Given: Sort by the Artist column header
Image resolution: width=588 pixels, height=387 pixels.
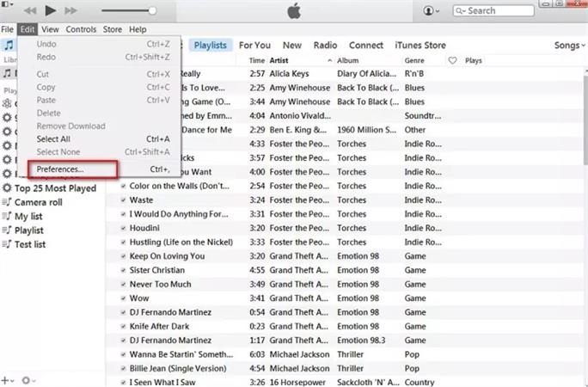Looking at the screenshot, I should tap(279, 60).
